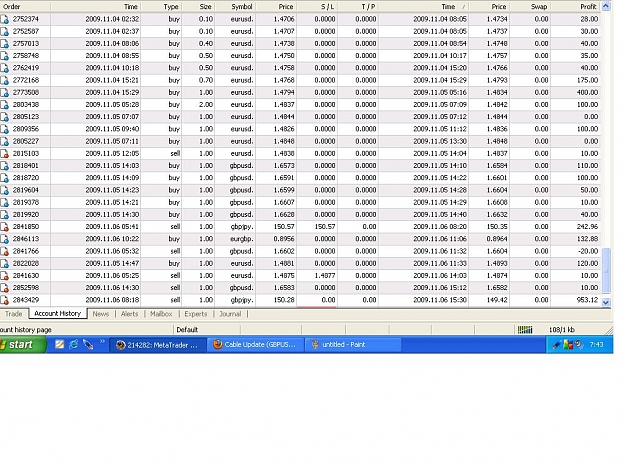
Task: Click the 1.4877 stop loss value
Action: (x=325, y=276)
